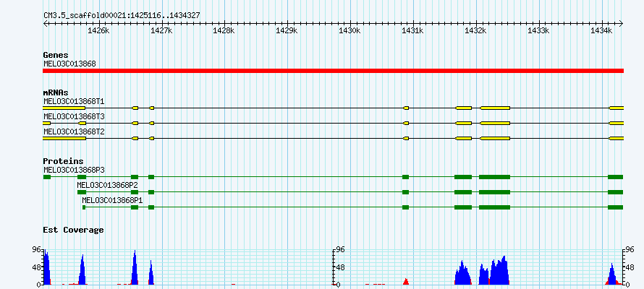Click the middle 96 coverage scale label
The height and width of the screenshot is (289, 644).
click(339, 249)
